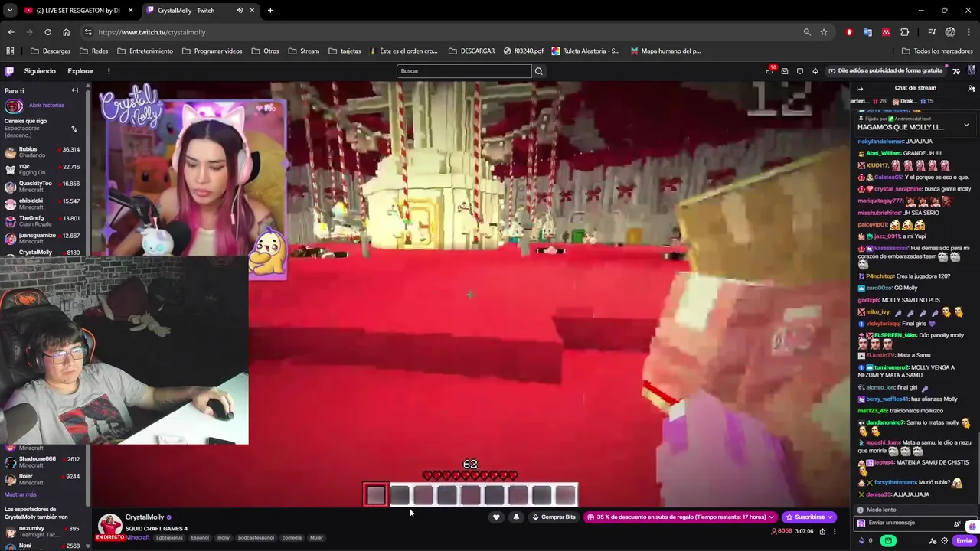Open a new browser tab
Image resolution: width=980 pixels, height=551 pixels.
270,11
